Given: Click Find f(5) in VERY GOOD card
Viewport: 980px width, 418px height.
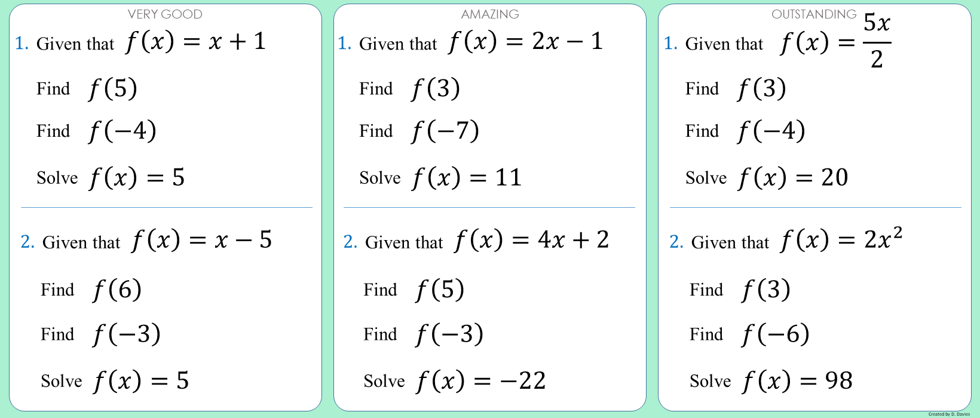Looking at the screenshot, I should (x=87, y=89).
